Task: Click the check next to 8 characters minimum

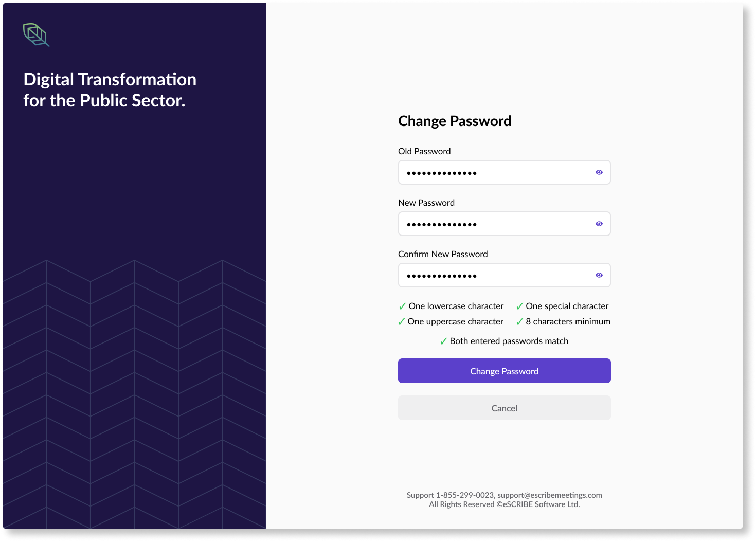Action: click(x=519, y=322)
